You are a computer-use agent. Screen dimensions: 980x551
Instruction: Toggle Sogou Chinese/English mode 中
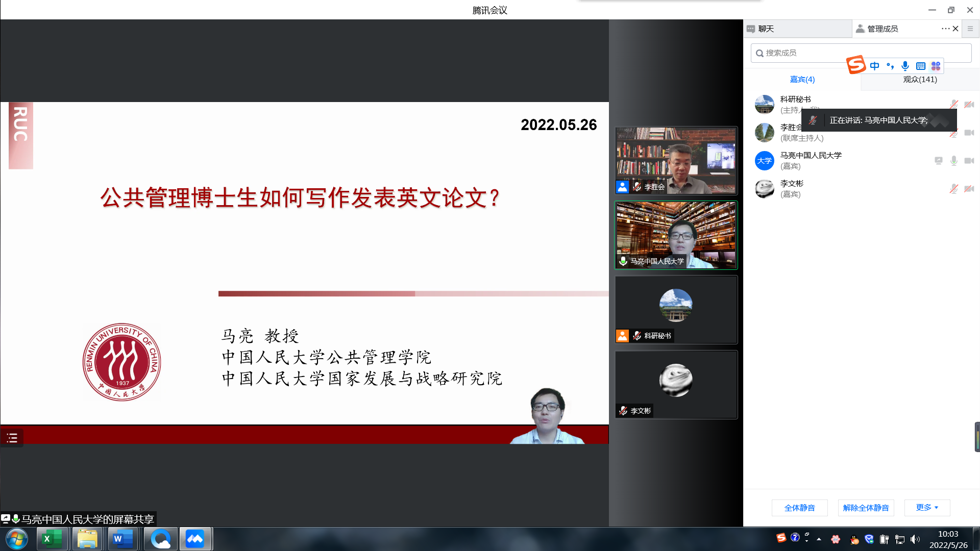[x=874, y=66]
